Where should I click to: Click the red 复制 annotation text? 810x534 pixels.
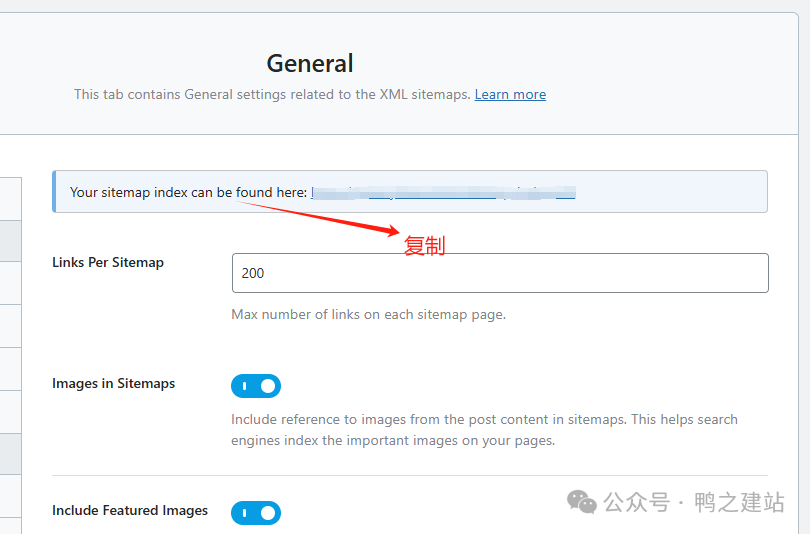pyautogui.click(x=424, y=246)
